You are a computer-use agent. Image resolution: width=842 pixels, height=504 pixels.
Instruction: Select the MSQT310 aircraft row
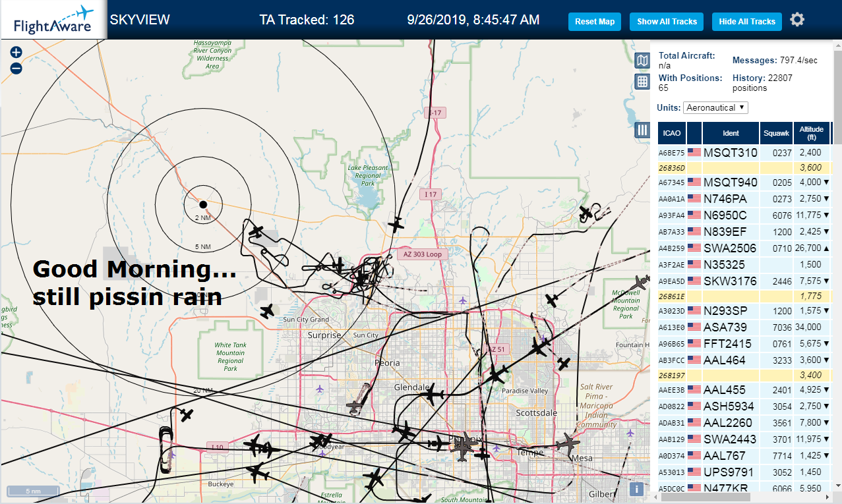pos(744,152)
